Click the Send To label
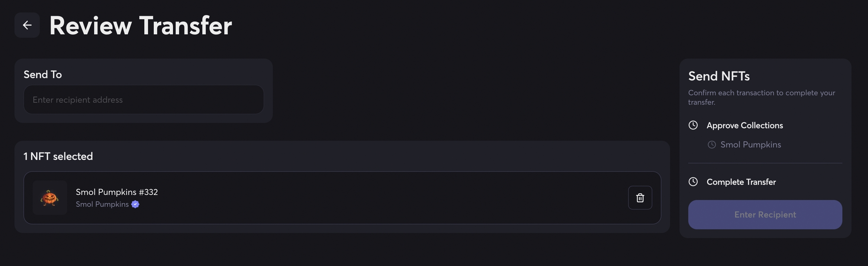 [43, 74]
